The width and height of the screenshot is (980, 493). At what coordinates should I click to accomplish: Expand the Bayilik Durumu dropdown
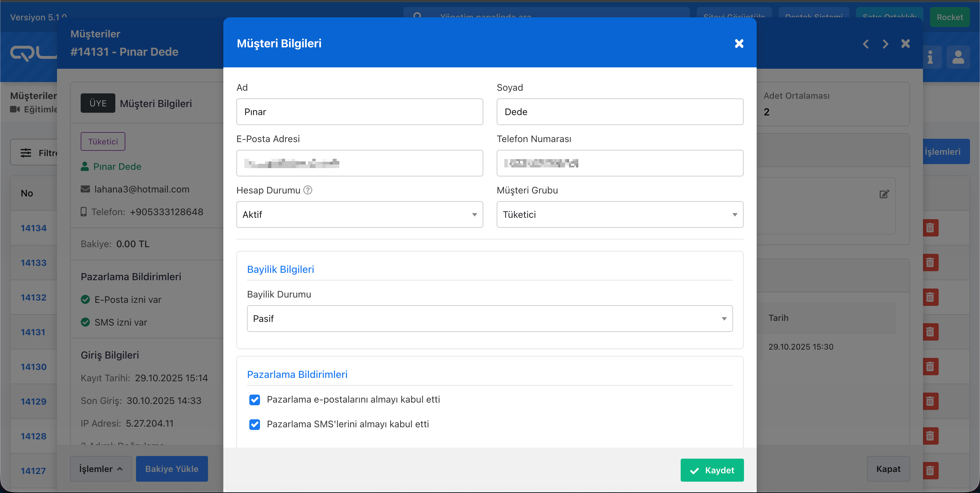pyautogui.click(x=489, y=319)
